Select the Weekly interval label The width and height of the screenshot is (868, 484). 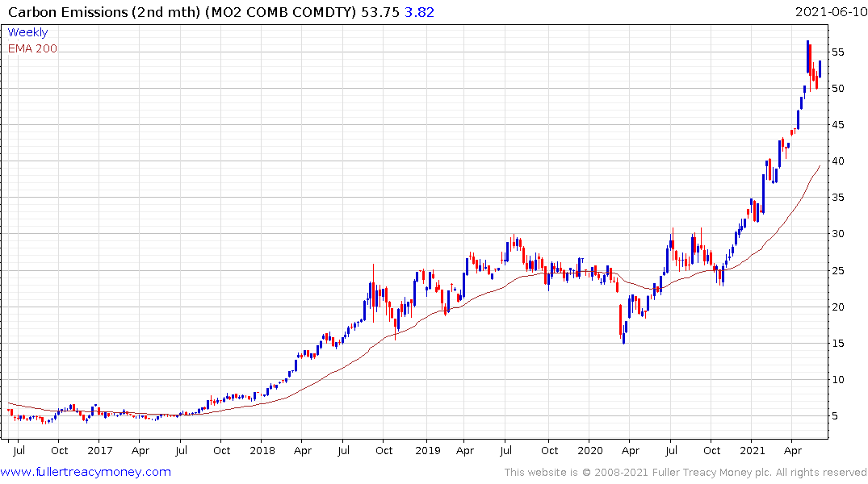tap(27, 32)
